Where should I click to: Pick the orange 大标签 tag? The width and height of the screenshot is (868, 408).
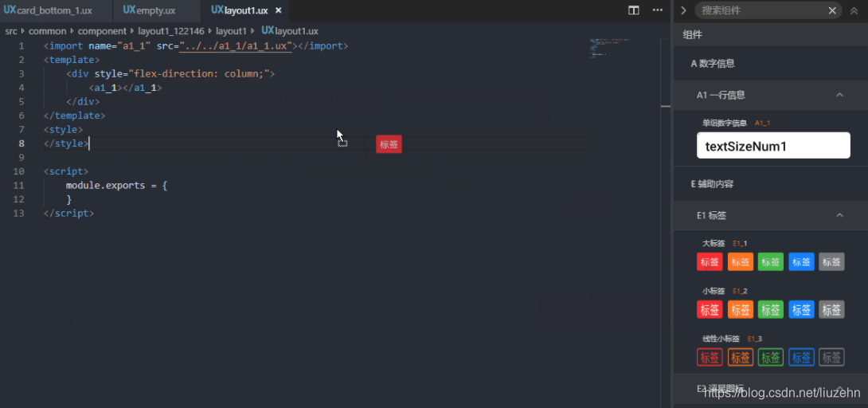click(740, 262)
